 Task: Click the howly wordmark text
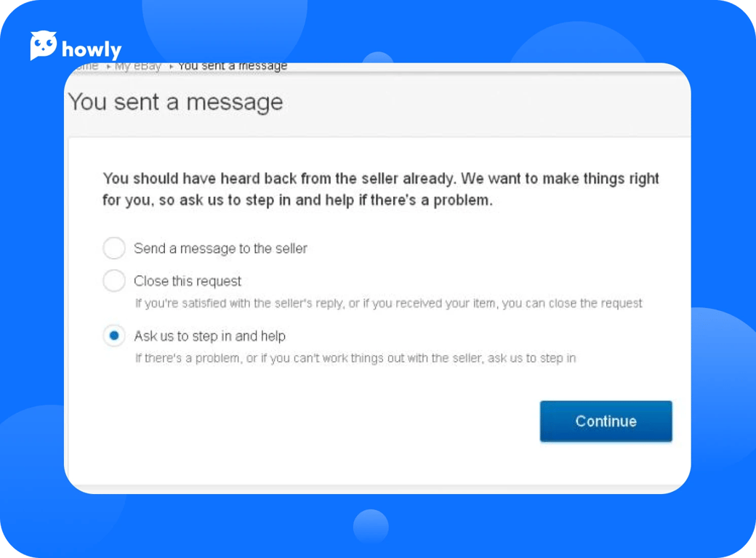(92, 50)
